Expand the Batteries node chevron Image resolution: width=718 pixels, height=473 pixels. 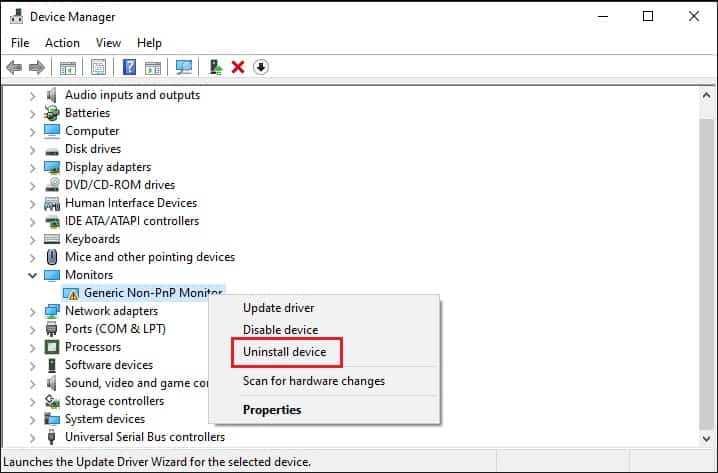(x=32, y=114)
